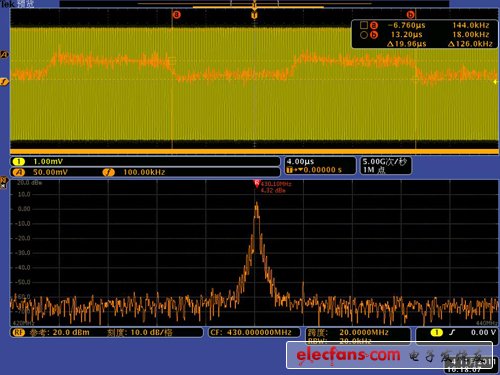
Task: Select the amplitude A trace badge
Action: 19,172
